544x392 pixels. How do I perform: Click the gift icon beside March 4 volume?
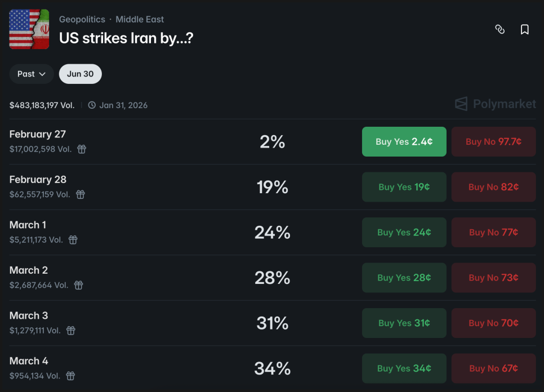click(70, 376)
